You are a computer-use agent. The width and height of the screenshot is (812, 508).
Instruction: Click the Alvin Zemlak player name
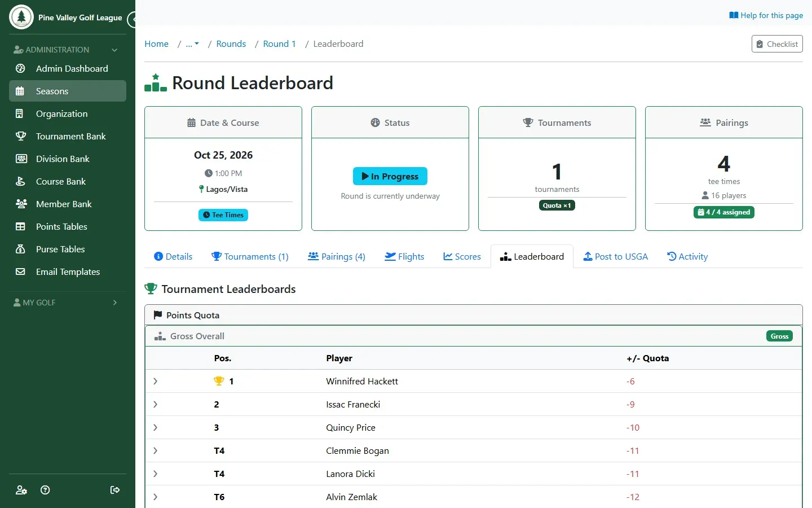click(x=352, y=497)
